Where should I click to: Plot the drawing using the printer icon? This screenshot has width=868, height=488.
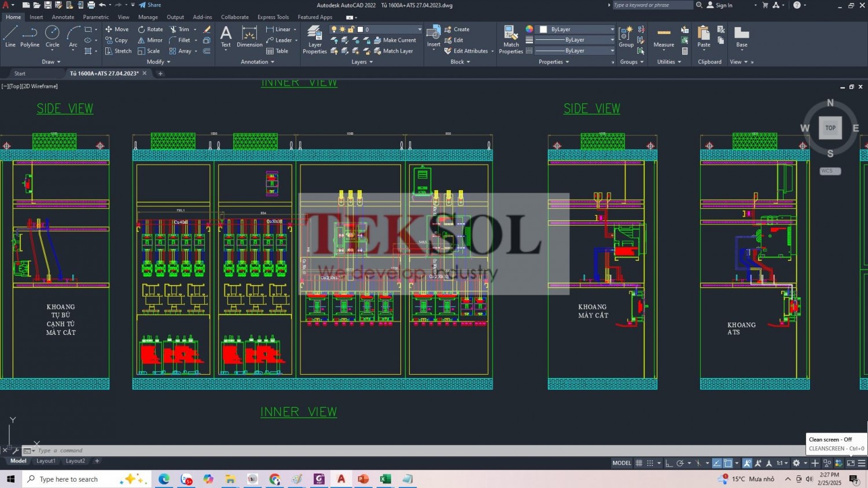pos(91,5)
